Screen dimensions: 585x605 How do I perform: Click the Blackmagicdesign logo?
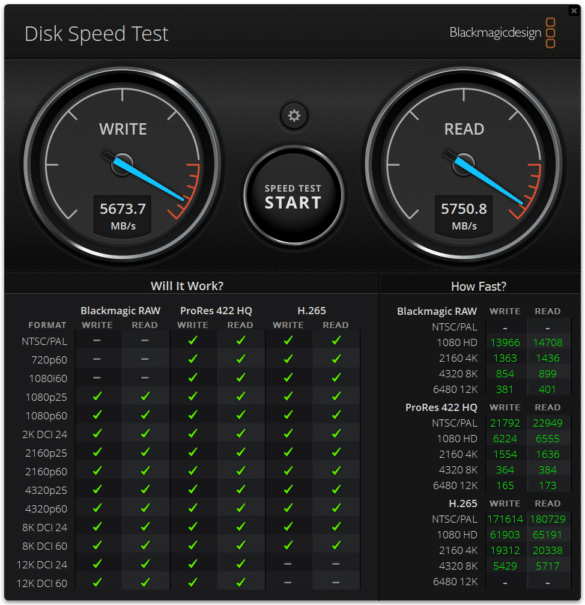pyautogui.click(x=502, y=33)
